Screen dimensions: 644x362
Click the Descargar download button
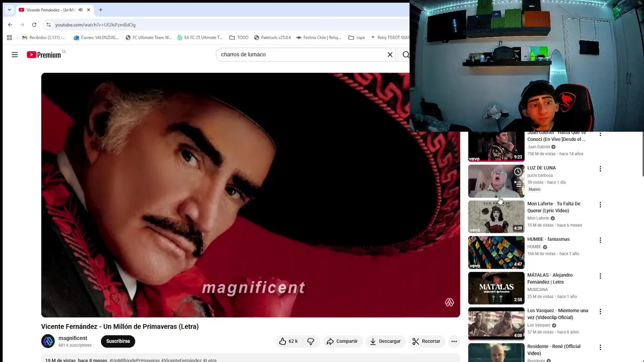(385, 341)
